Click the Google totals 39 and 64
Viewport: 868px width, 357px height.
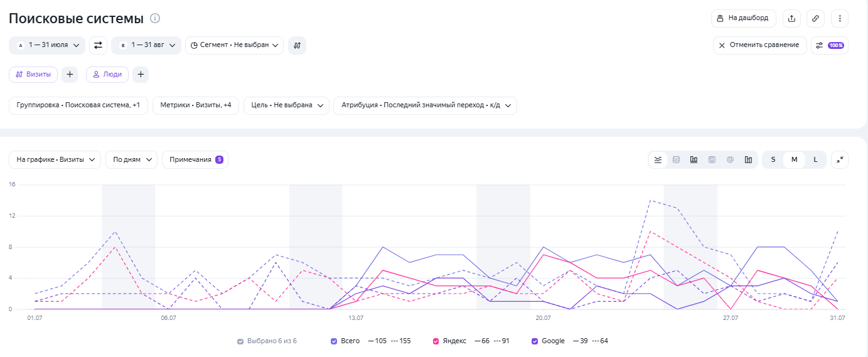(x=590, y=341)
